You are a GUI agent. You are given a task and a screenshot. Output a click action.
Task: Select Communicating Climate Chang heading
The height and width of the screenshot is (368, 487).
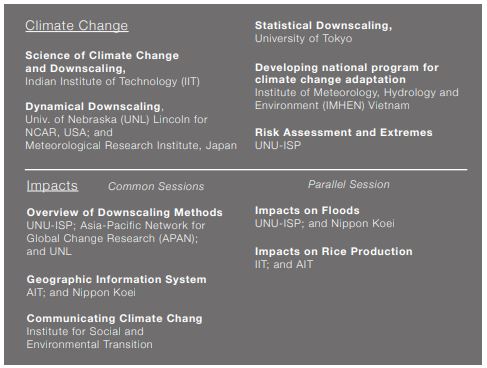tap(114, 318)
